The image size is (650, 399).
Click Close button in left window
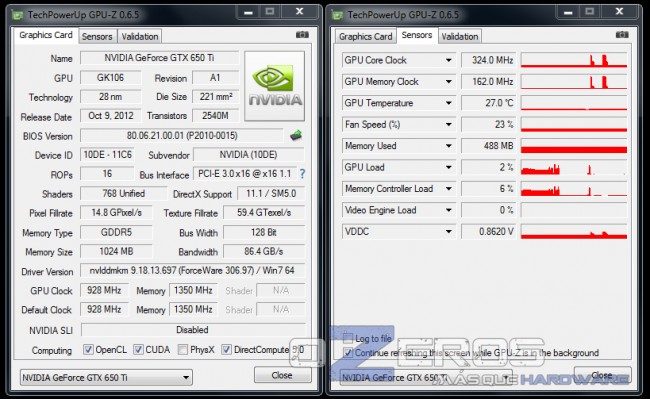pyautogui.click(x=282, y=375)
